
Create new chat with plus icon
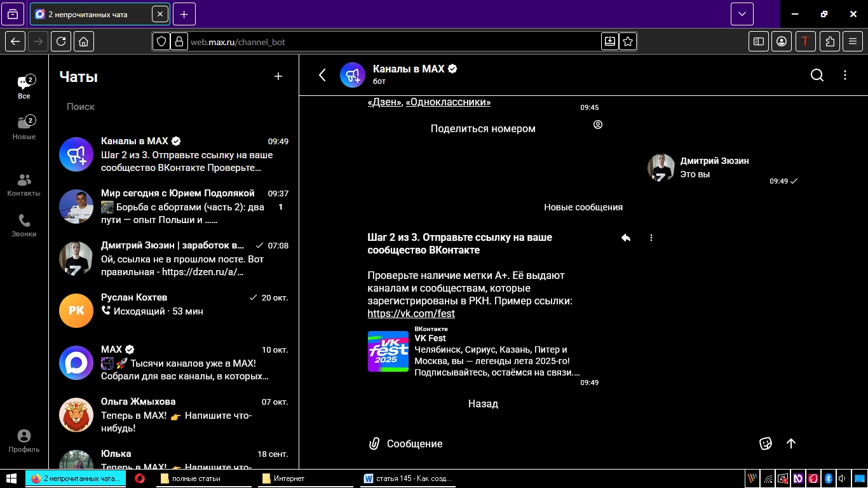coord(278,76)
